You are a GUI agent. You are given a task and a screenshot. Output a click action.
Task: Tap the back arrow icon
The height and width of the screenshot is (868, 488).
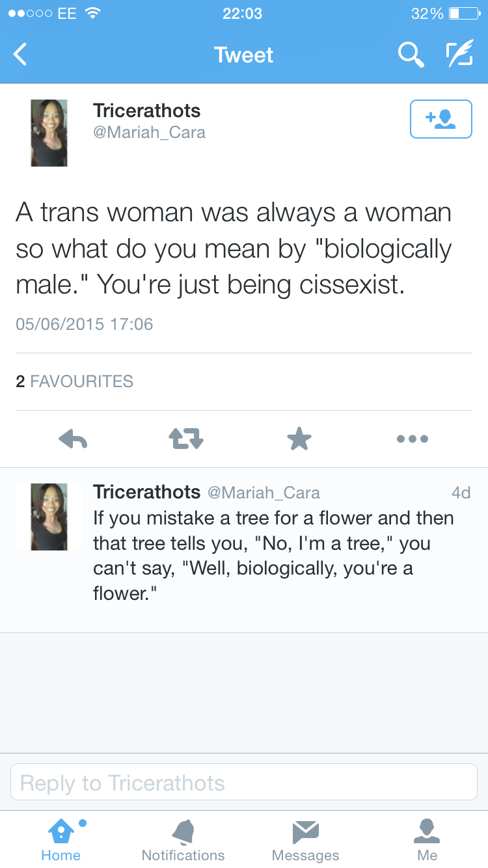pyautogui.click(x=21, y=55)
